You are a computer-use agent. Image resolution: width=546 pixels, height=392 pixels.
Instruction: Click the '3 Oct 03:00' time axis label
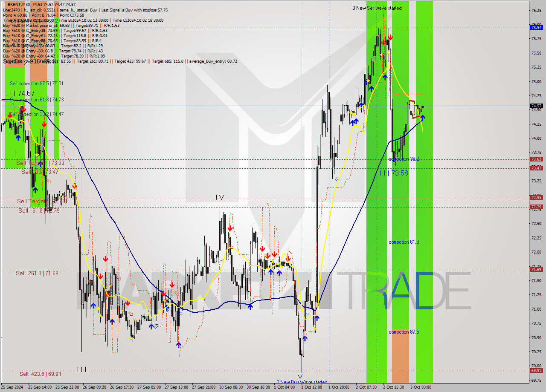421,387
